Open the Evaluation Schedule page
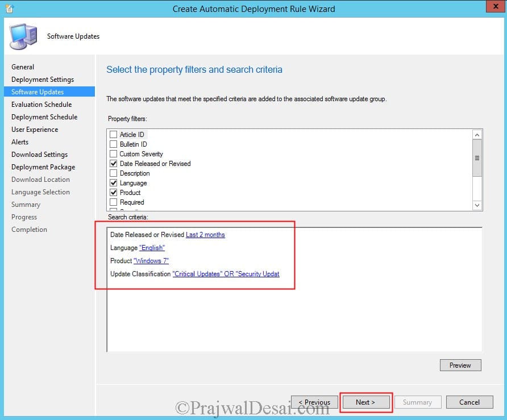 [x=41, y=105]
